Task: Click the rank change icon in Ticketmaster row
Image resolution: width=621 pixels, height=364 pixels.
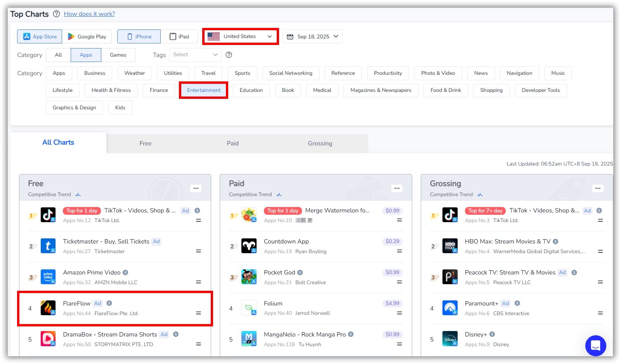Action: tap(198, 251)
